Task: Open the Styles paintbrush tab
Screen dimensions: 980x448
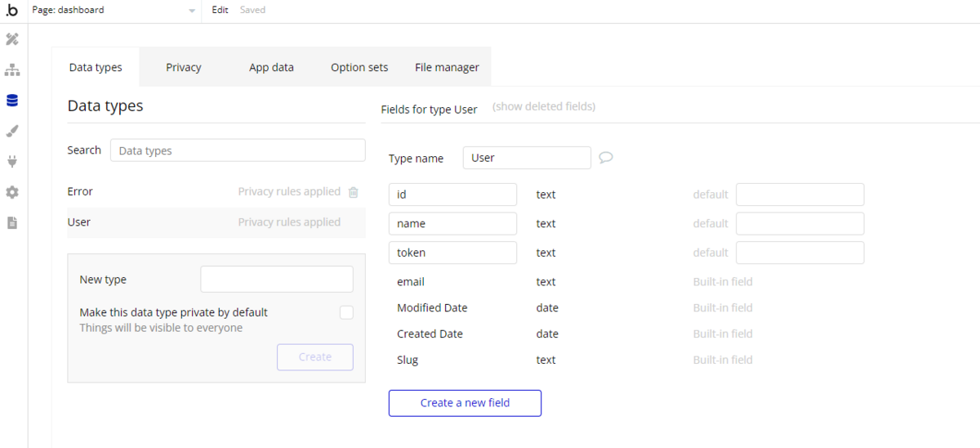Action: point(12,131)
